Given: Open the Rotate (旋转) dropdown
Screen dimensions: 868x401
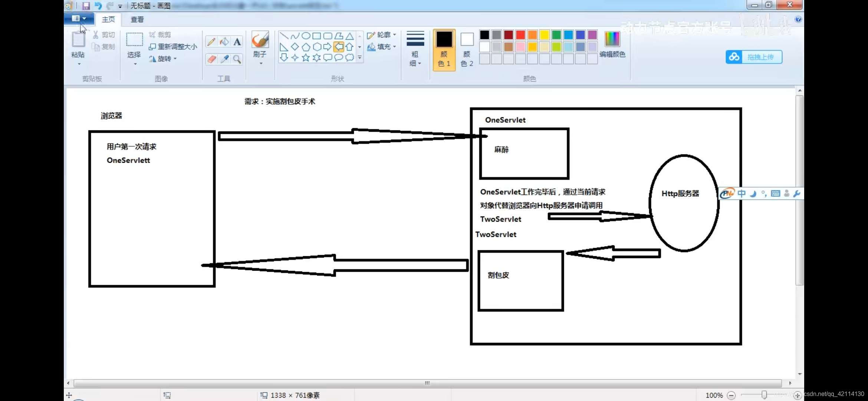Looking at the screenshot, I should [x=163, y=59].
